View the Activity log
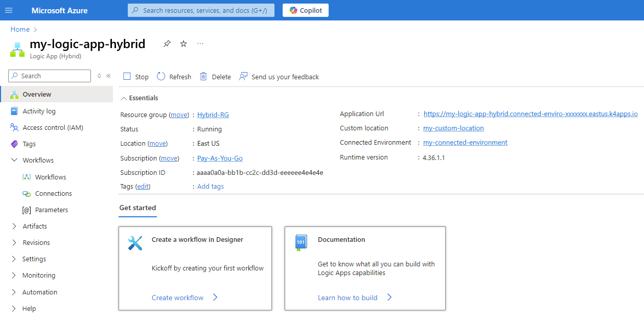This screenshot has width=644, height=317. 40,111
